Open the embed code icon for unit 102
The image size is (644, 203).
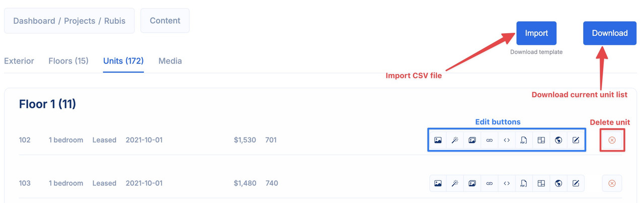(507, 140)
